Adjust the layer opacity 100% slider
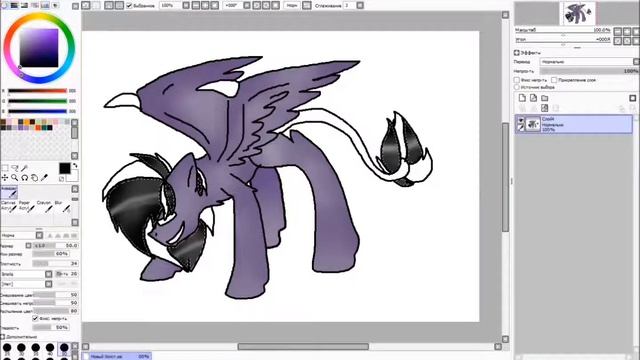640x360 pixels. [589, 71]
